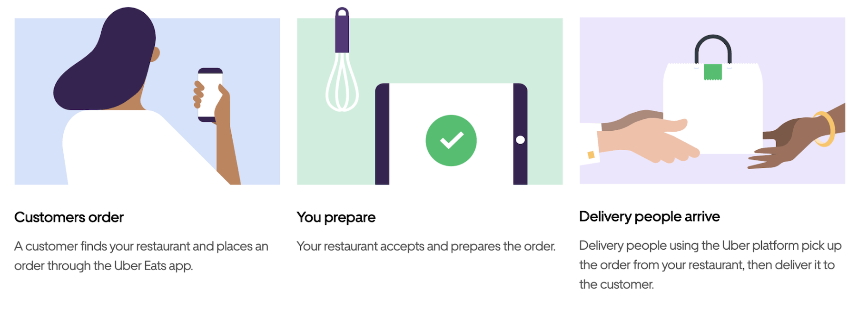Click the yellow cufflink on the sleeve

tap(591, 155)
